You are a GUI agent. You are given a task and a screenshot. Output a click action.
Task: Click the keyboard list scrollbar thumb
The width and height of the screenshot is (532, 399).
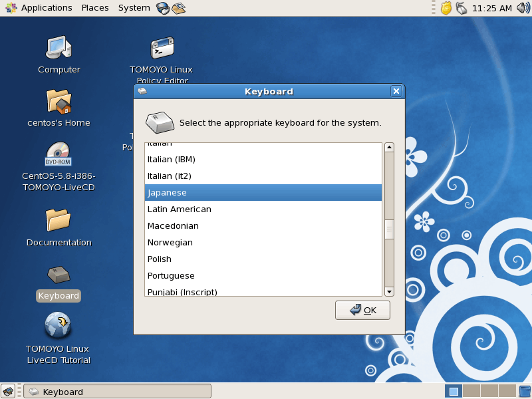pyautogui.click(x=389, y=229)
